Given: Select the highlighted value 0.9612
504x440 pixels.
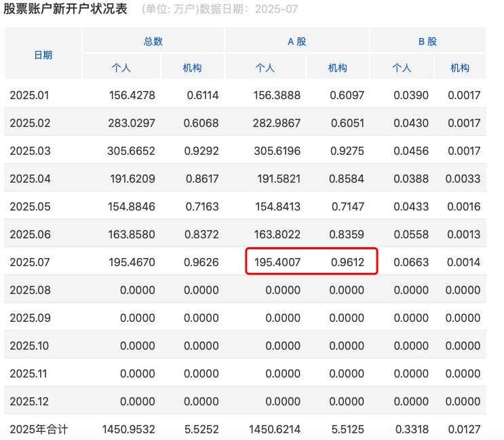Looking at the screenshot, I should tap(347, 262).
